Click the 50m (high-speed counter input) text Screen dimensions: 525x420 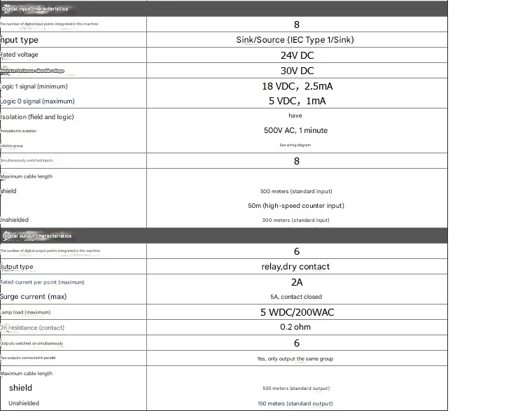point(295,206)
